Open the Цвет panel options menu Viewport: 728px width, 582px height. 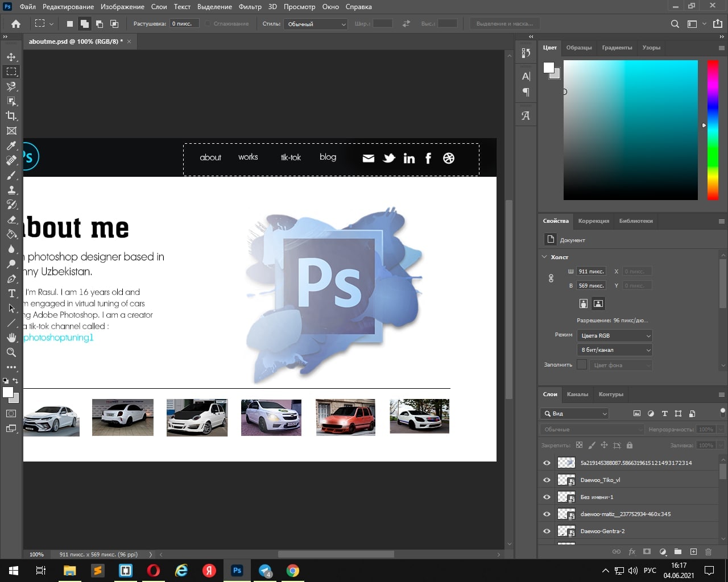click(721, 48)
